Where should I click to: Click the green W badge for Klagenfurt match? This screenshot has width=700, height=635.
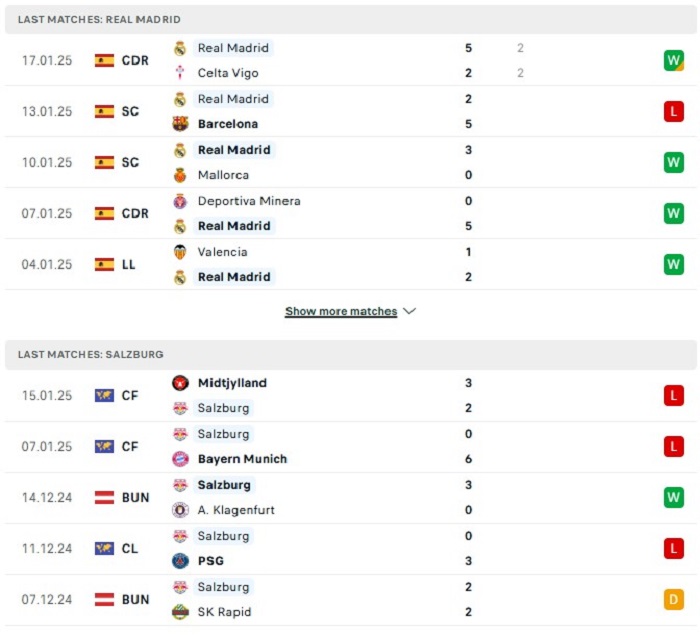click(x=674, y=497)
